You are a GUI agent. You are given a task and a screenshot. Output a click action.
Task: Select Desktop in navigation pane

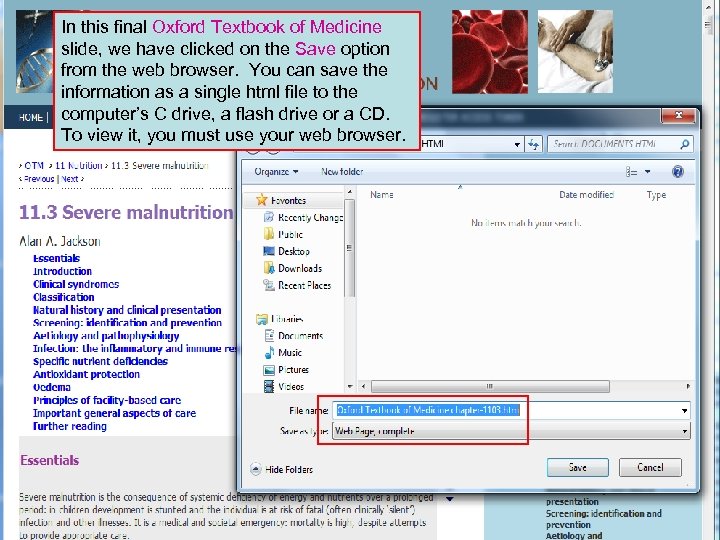click(286, 252)
